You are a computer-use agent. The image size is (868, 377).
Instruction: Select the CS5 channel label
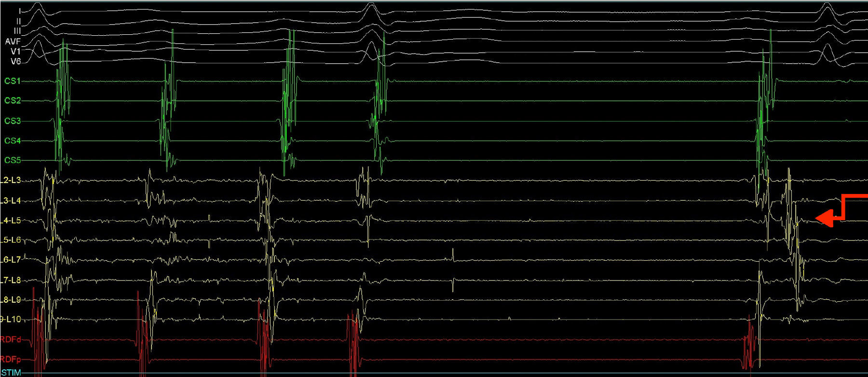[13, 160]
